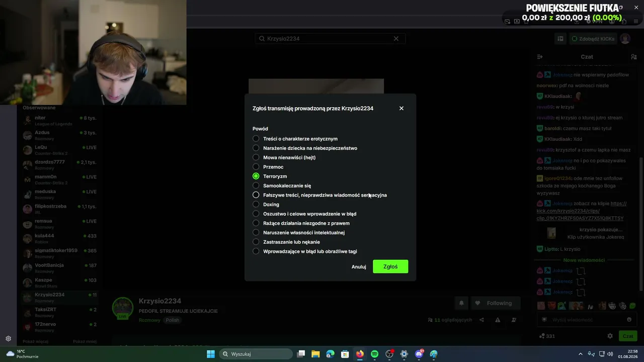Pick the 'Przemoc' radio button
The height and width of the screenshot is (362, 644).
256,167
